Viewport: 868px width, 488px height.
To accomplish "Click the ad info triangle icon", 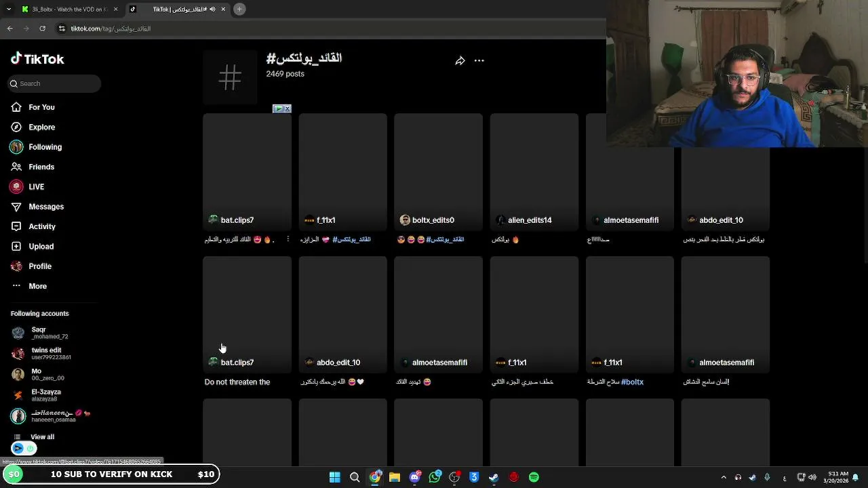I will click(x=278, y=108).
